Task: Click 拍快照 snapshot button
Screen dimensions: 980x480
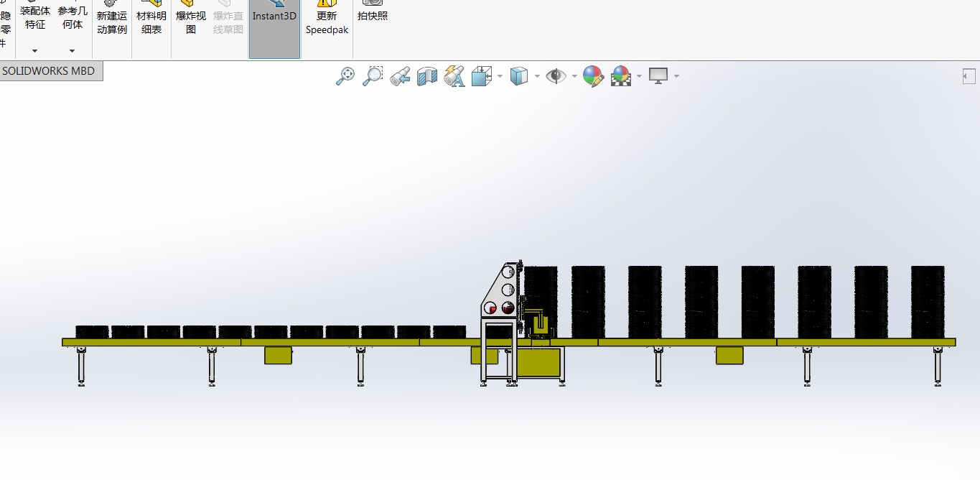Action: (373, 15)
